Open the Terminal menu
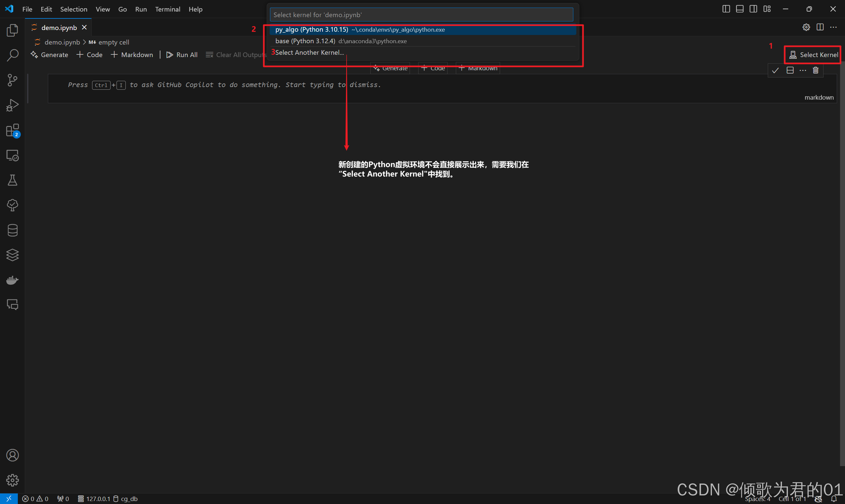The height and width of the screenshot is (504, 845). 167,9
